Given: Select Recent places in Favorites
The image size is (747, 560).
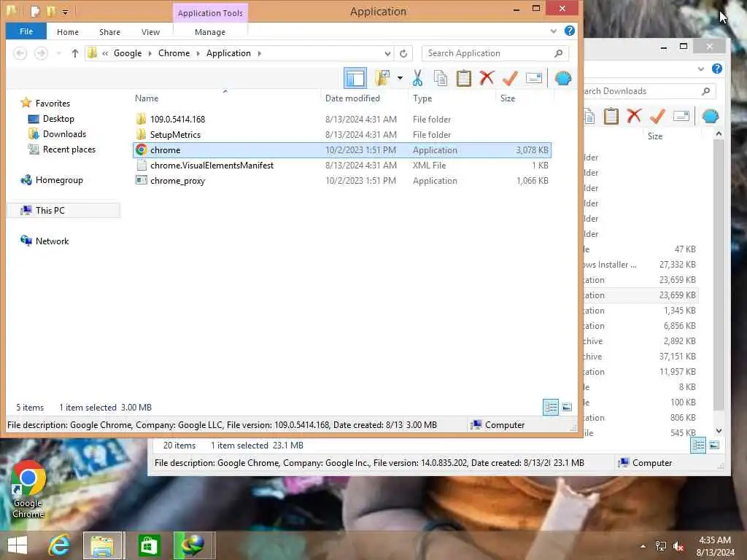Looking at the screenshot, I should (x=69, y=149).
